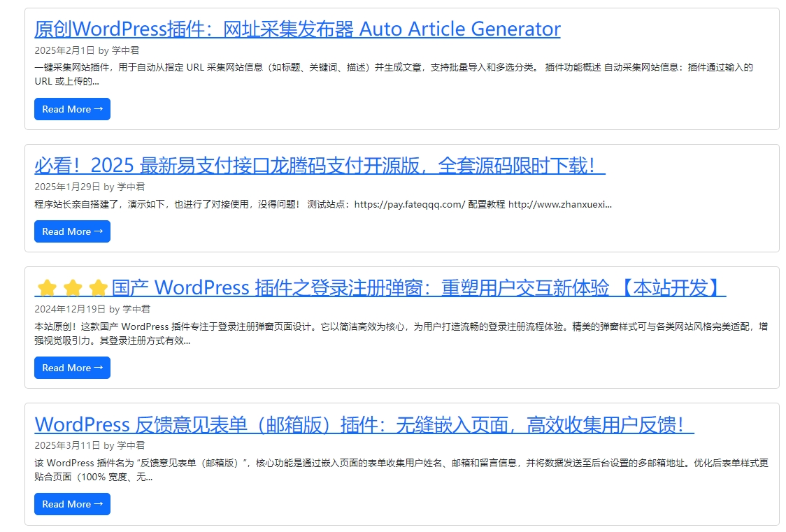Click Read More on the feedback form plugin post

(x=72, y=504)
